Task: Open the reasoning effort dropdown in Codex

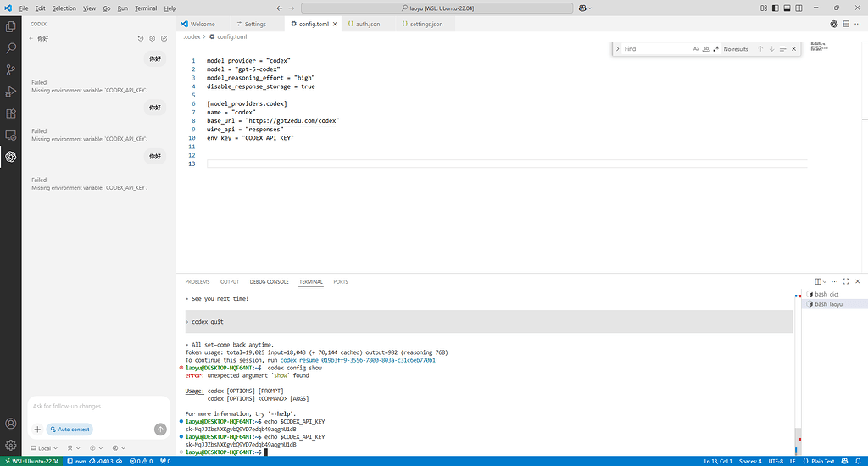Action: pyautogui.click(x=119, y=448)
